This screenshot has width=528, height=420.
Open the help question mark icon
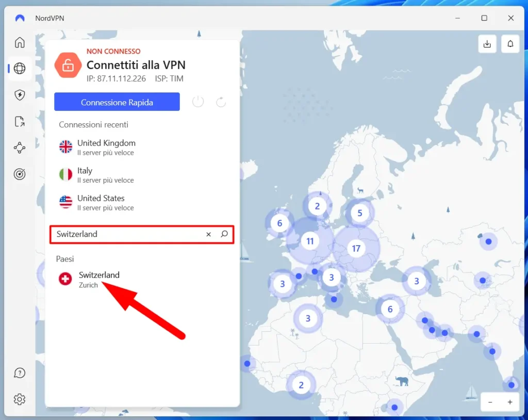click(x=20, y=373)
